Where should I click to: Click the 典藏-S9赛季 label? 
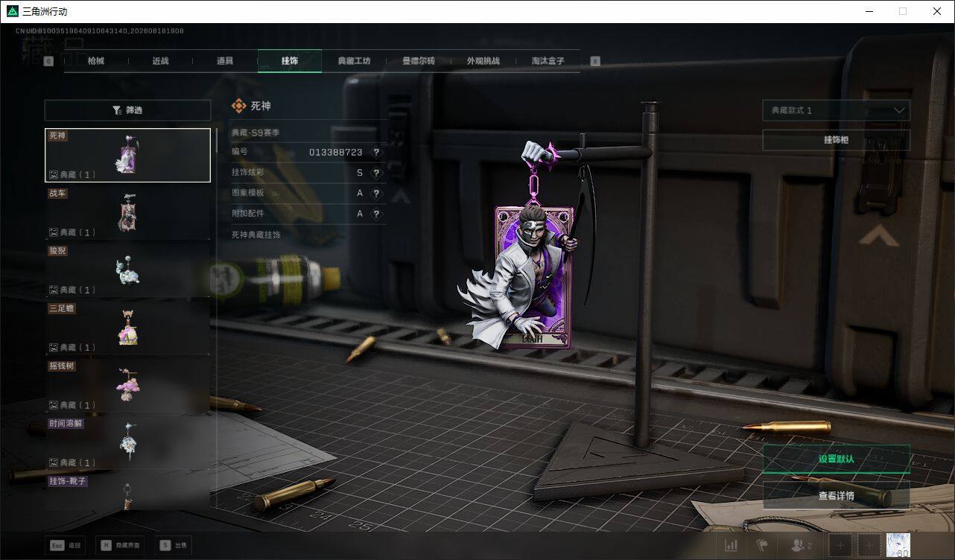(x=256, y=133)
